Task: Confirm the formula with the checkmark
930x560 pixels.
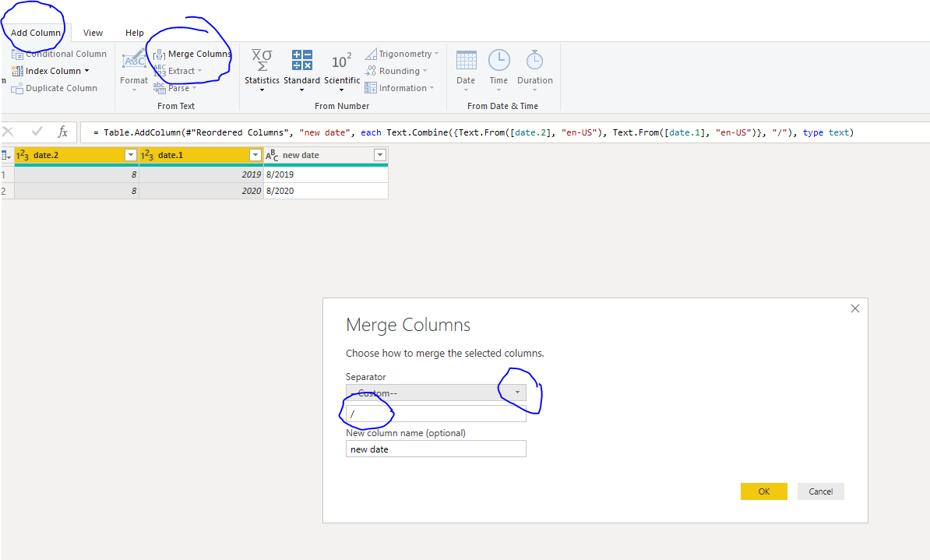Action: pyautogui.click(x=37, y=132)
